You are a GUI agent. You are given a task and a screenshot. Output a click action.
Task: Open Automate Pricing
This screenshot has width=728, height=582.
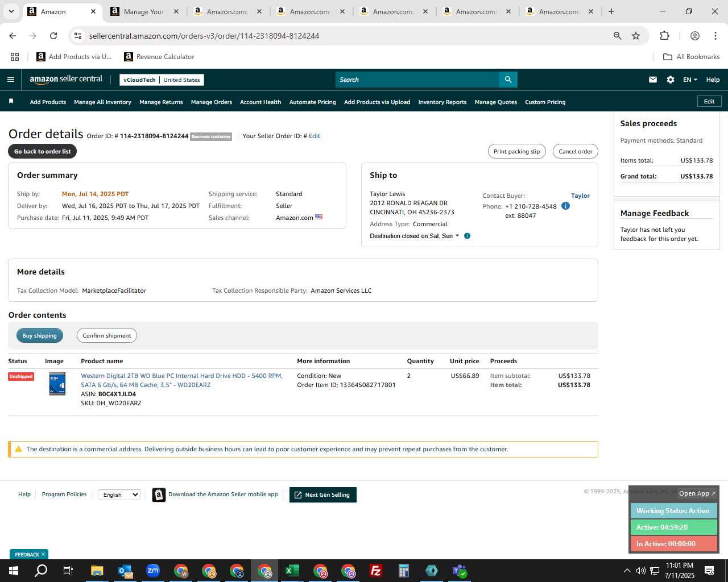tap(312, 102)
